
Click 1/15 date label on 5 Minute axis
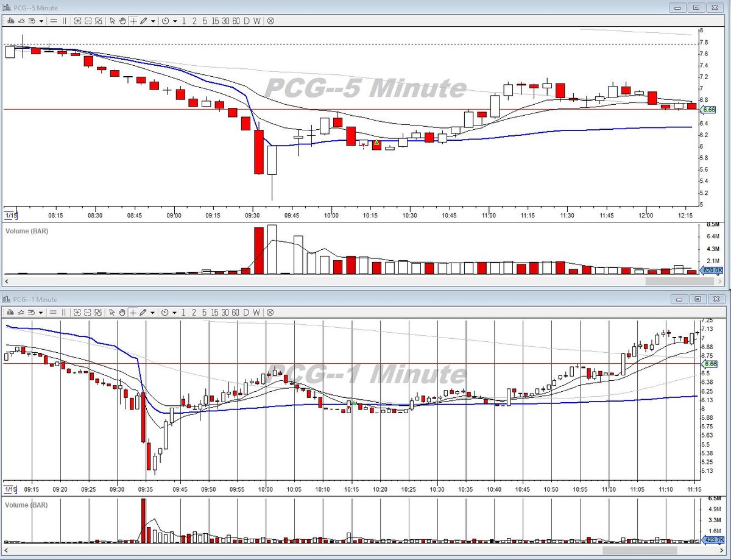click(x=10, y=215)
